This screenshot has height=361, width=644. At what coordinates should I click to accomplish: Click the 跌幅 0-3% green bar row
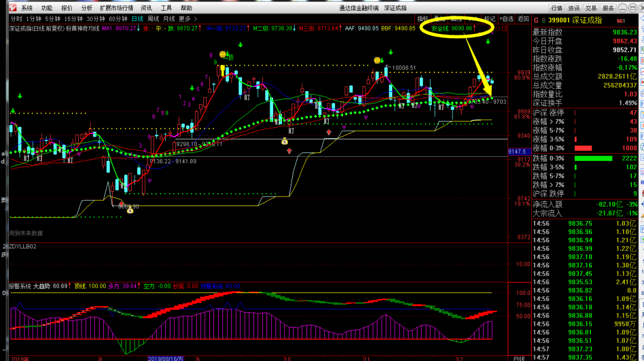[x=585, y=158]
